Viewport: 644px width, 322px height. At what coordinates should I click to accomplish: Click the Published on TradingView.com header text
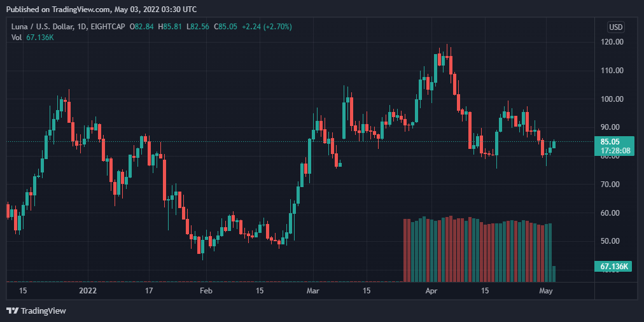pos(101,9)
